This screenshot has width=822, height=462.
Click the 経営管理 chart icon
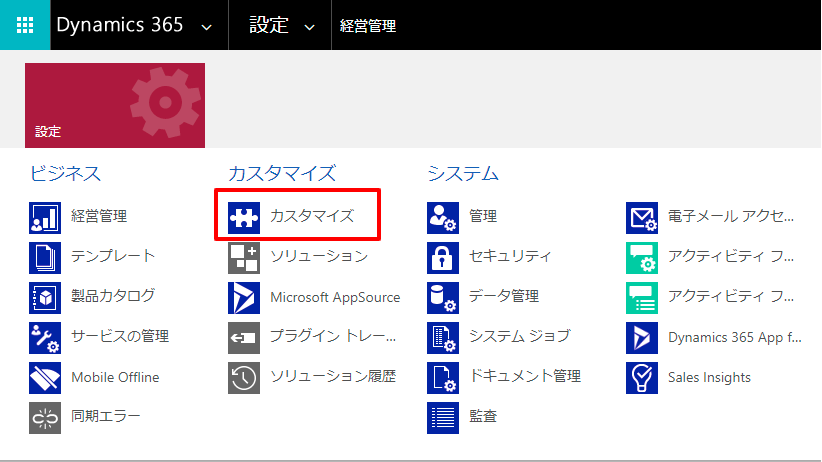pos(45,218)
